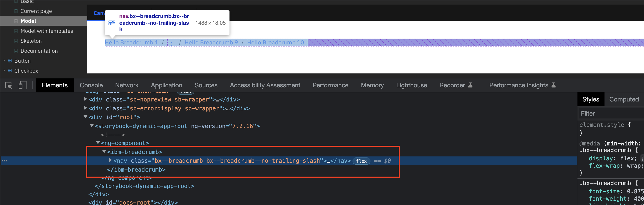This screenshot has height=205, width=644.
Task: Follow the Hello Breadcrumb 10 link
Action: point(275,43)
